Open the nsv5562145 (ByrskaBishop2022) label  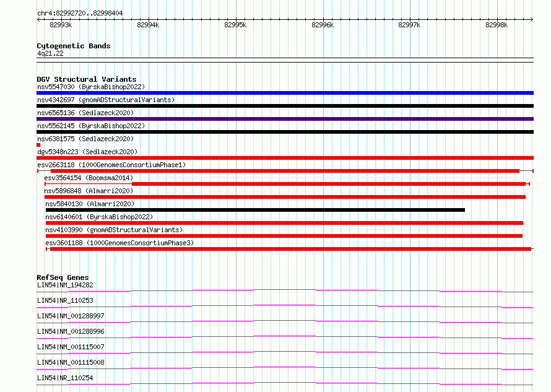tap(91, 126)
